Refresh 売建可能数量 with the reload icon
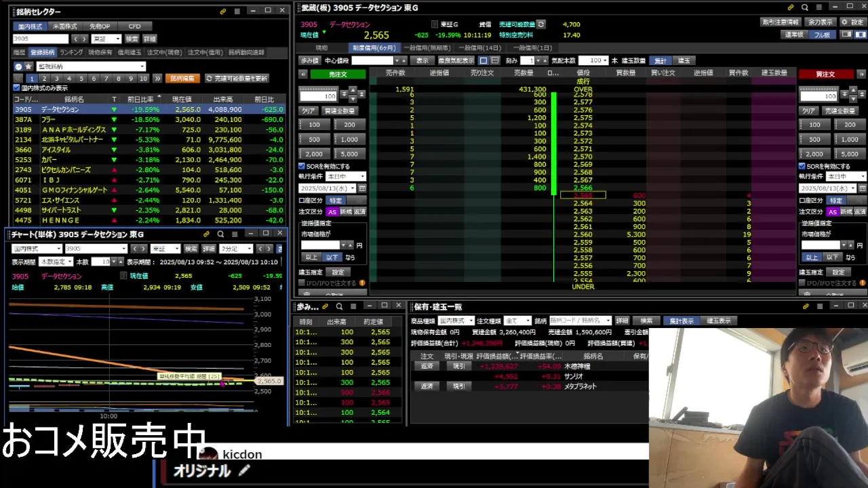868x488 pixels. coord(540,24)
